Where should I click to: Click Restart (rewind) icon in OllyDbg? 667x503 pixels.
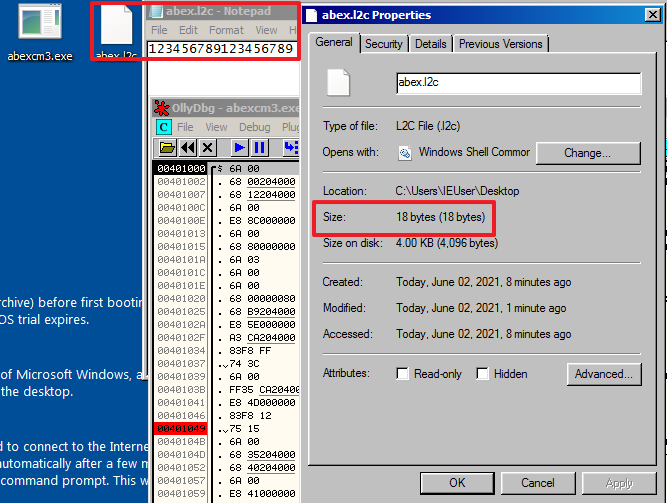click(x=188, y=148)
